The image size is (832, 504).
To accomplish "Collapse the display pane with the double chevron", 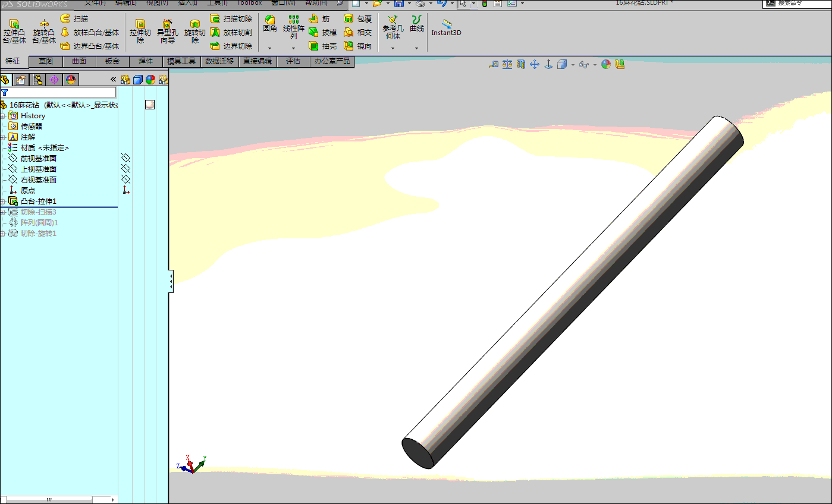I will pos(113,80).
